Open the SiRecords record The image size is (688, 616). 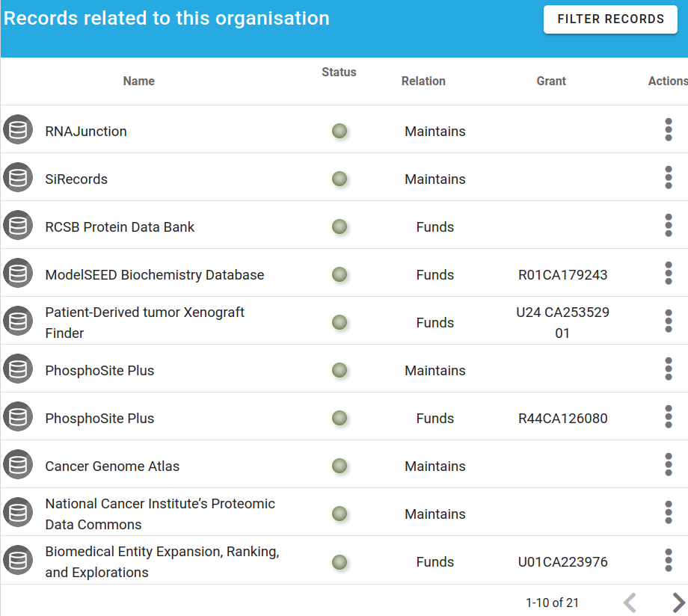tap(76, 179)
